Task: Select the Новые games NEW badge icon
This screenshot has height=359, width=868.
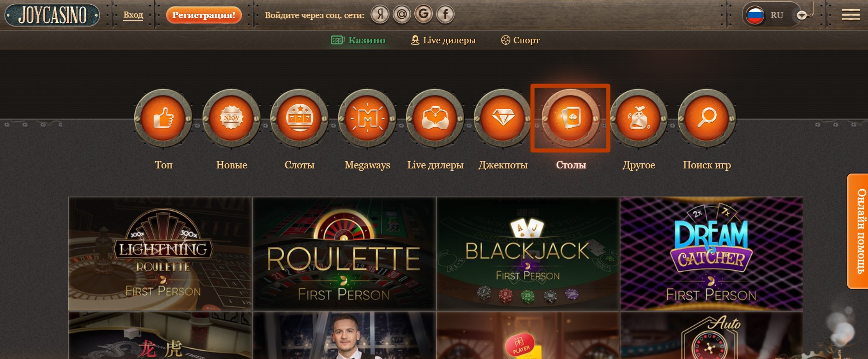Action: pyautogui.click(x=231, y=119)
